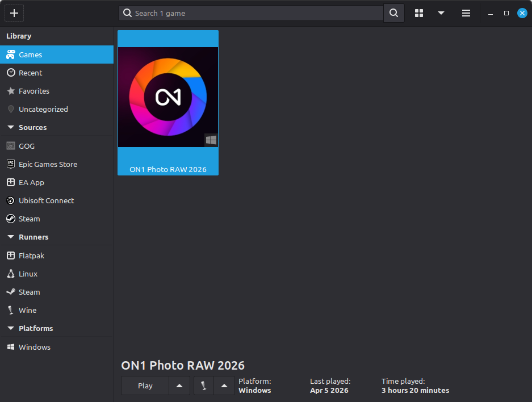
Task: Open the Play button options dropdown
Action: [x=179, y=386]
